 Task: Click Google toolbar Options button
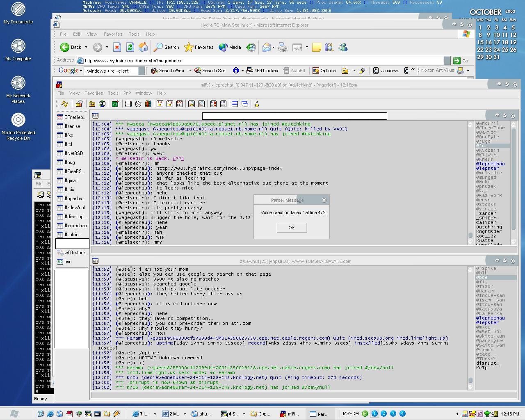(324, 71)
